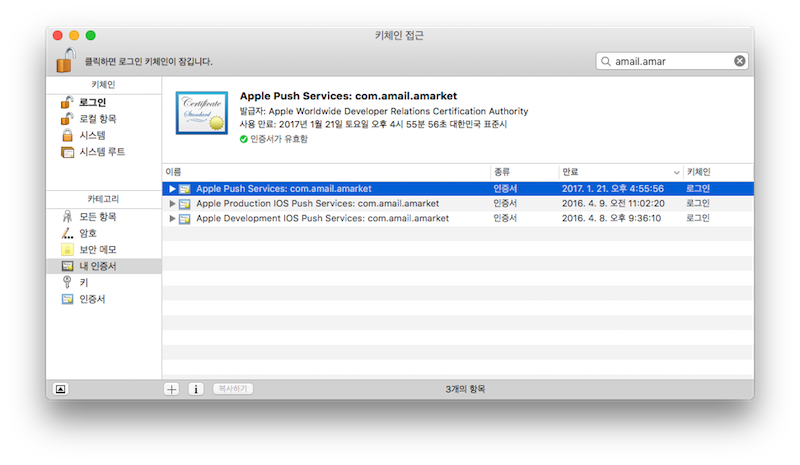Select Apple Development IOS Push Services row text
The height and width of the screenshot is (465, 800).
(322, 218)
